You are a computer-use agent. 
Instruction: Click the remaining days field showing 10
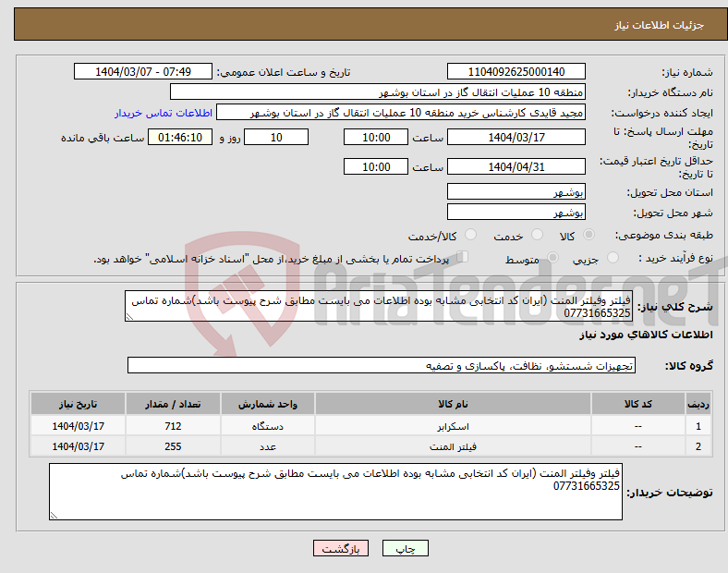click(276, 137)
